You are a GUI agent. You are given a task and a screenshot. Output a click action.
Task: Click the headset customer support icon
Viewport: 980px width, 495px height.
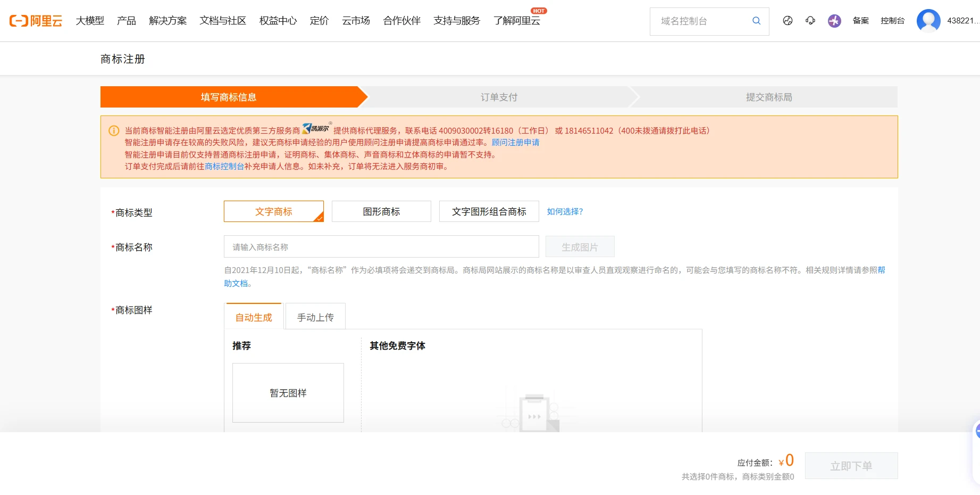click(x=810, y=21)
